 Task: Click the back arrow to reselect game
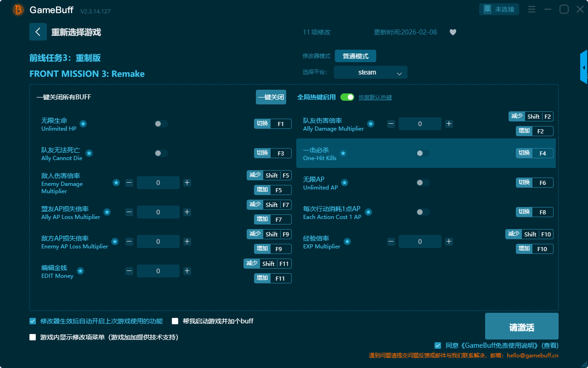pyautogui.click(x=38, y=32)
